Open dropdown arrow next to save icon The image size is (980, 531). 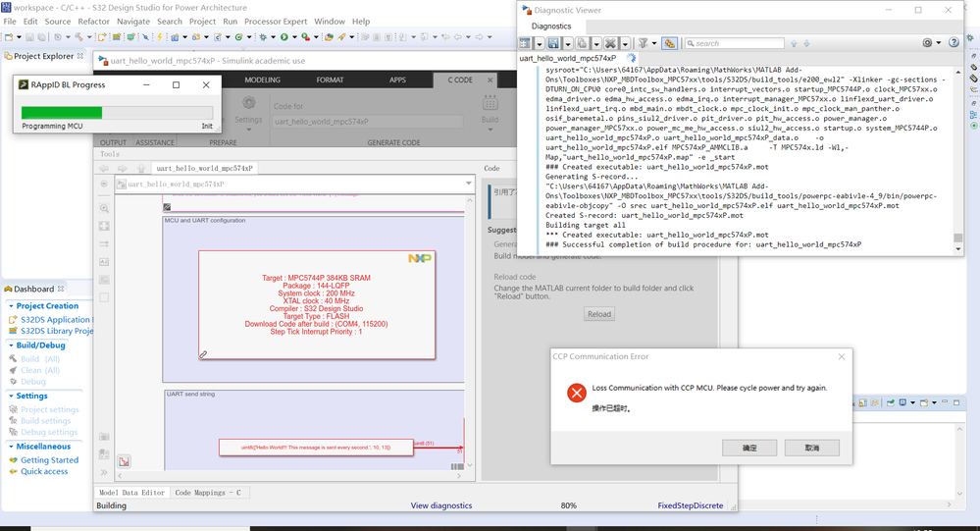(x=568, y=44)
